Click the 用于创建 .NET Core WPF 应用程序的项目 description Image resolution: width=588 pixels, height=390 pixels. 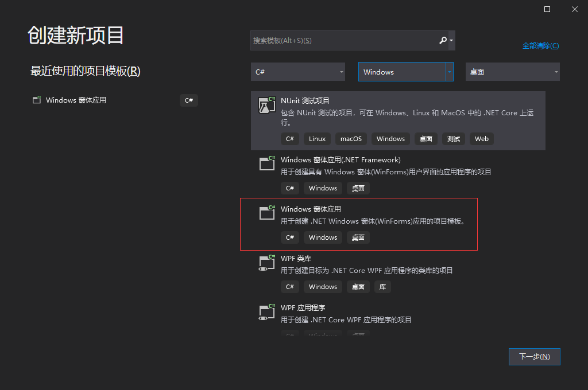pos(346,319)
